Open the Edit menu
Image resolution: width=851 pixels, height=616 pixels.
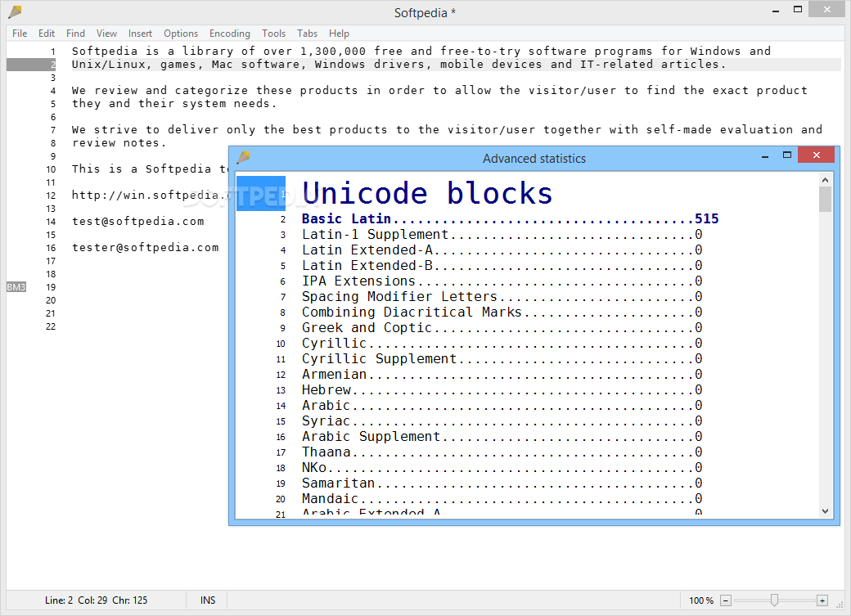[46, 33]
